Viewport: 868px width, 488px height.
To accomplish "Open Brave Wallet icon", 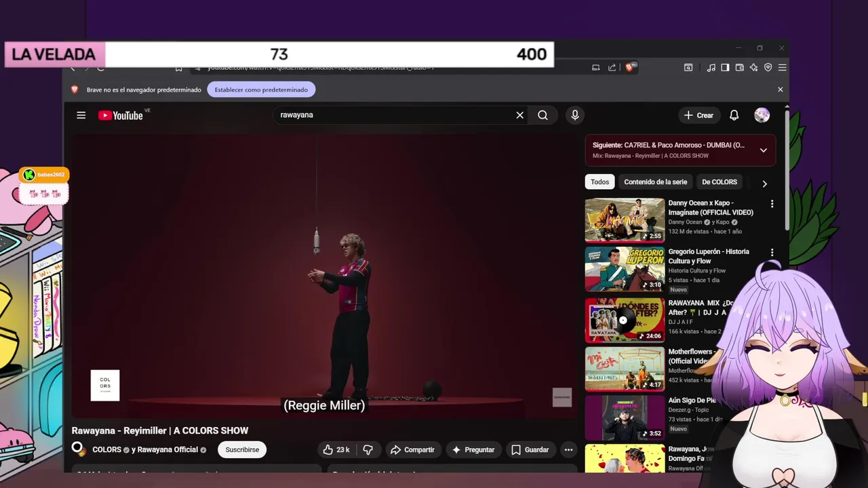I will (x=739, y=67).
